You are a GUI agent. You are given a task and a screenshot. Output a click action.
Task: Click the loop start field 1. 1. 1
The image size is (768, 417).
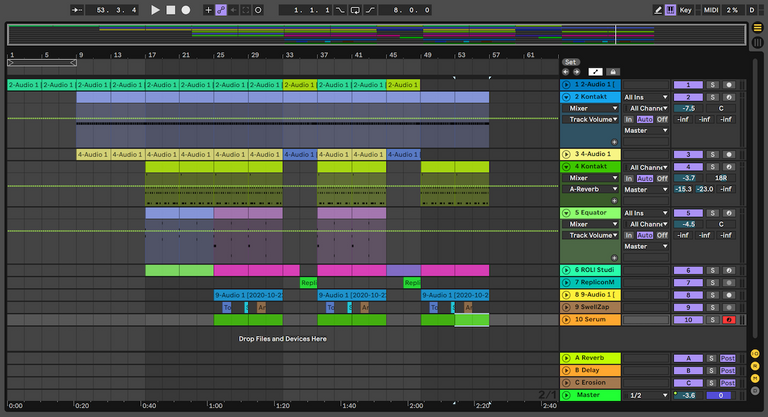pyautogui.click(x=305, y=10)
